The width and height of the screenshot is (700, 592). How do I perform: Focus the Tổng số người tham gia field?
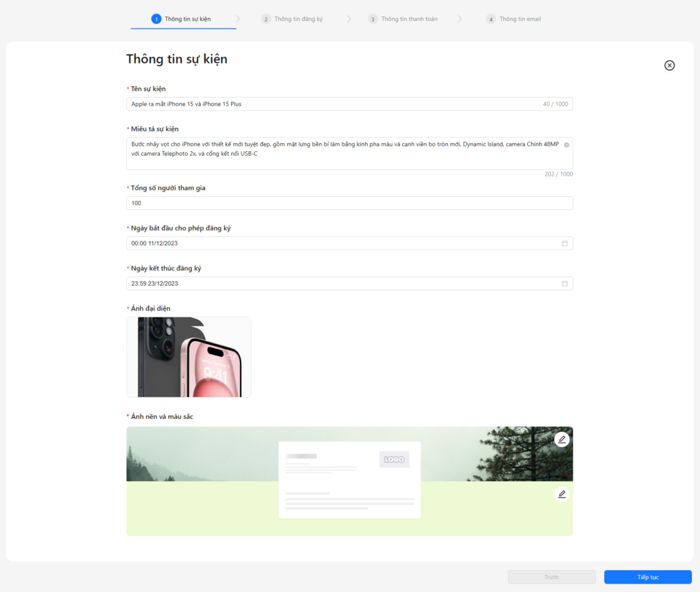(x=349, y=203)
